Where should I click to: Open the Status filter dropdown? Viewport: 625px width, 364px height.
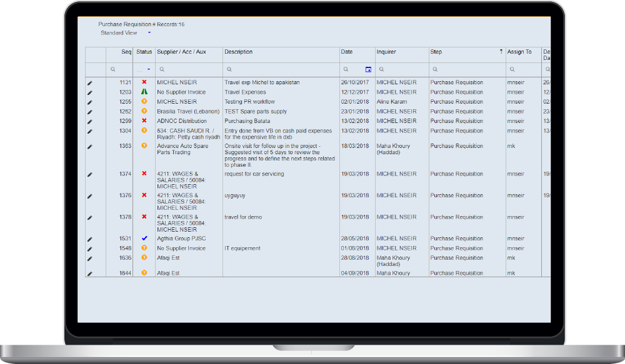tap(148, 69)
